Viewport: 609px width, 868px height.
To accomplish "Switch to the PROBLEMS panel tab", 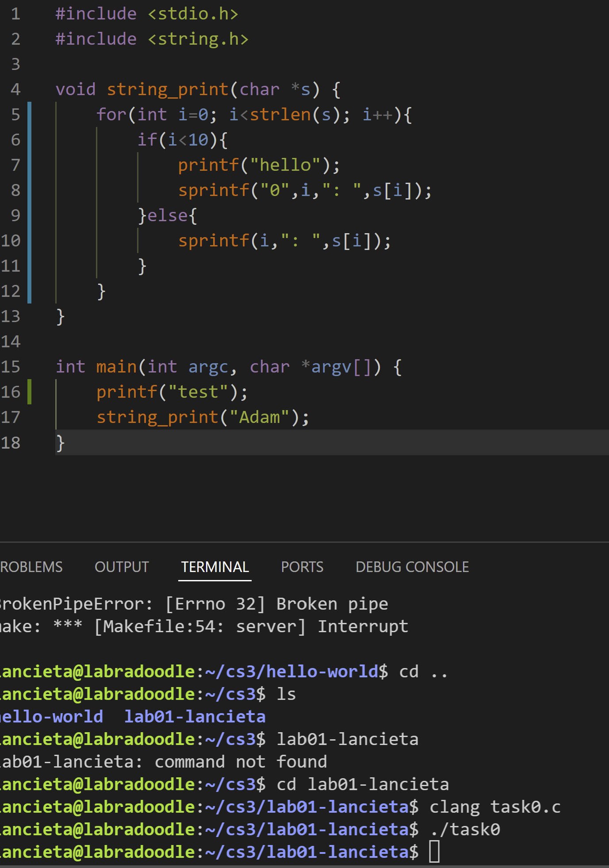I will tap(31, 567).
